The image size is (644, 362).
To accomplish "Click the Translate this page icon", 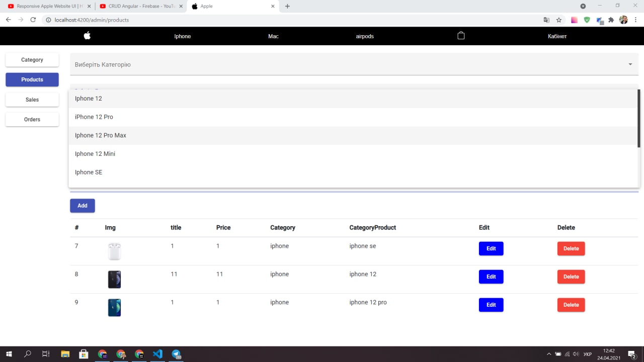I will coord(546,20).
